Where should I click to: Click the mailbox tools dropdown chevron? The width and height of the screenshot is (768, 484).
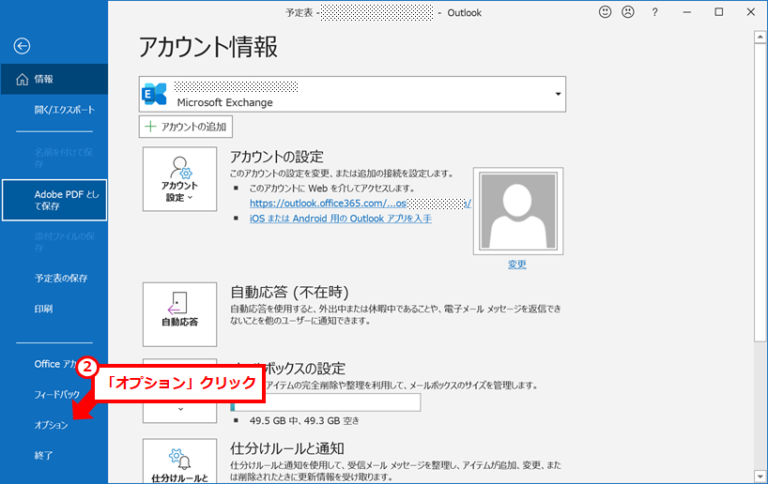tap(180, 409)
